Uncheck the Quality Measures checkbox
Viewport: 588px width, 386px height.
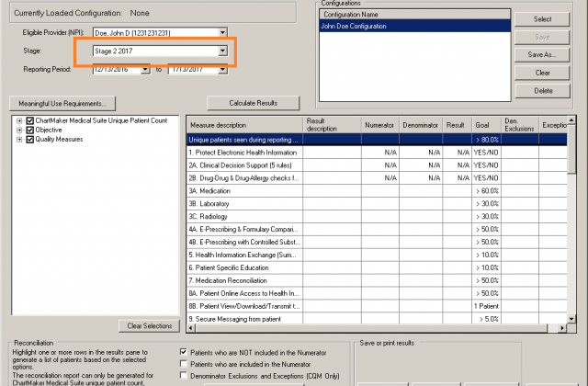[x=30, y=141]
